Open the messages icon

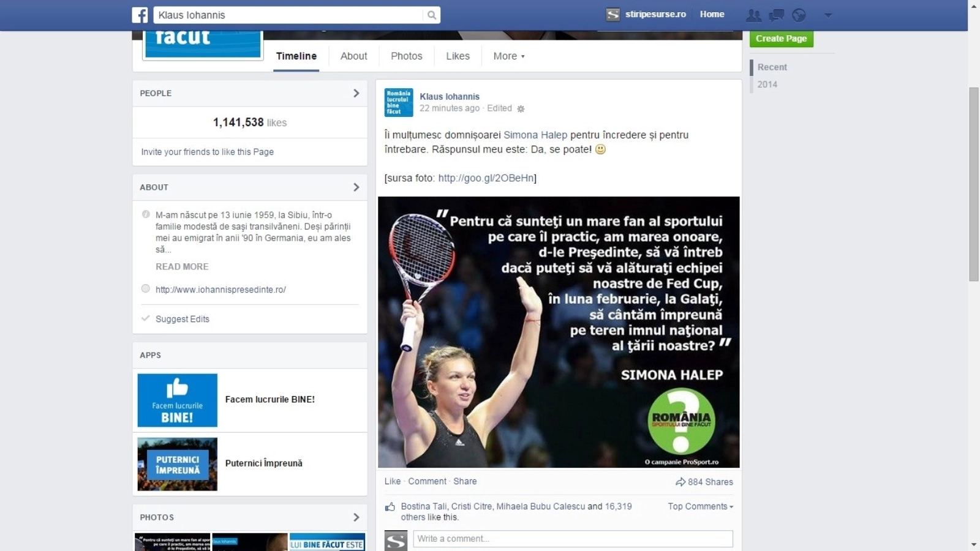pyautogui.click(x=777, y=15)
